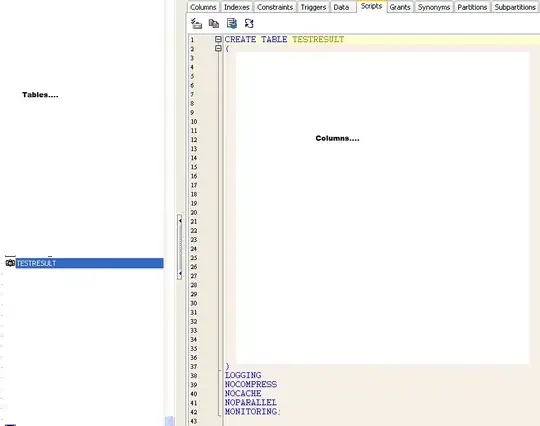Open the Indexes tab
The image size is (540, 426).
click(x=237, y=7)
